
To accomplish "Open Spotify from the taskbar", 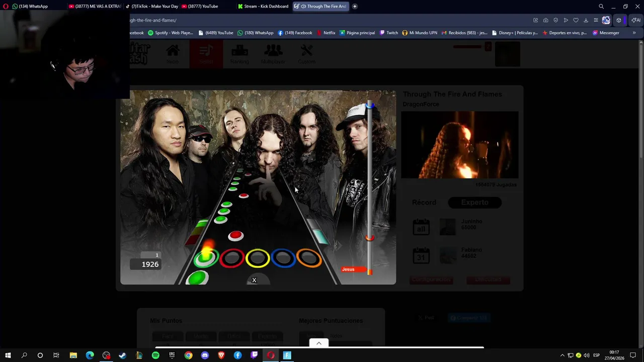I will point(155,355).
